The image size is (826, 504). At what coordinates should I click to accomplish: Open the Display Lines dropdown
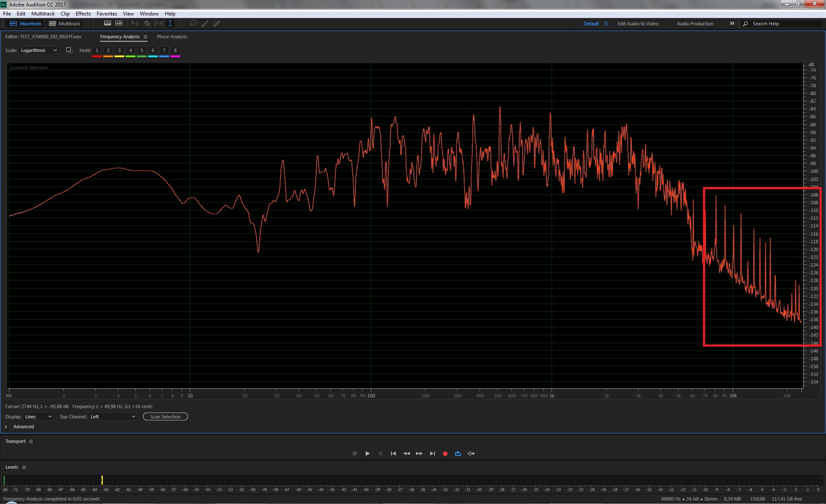[x=38, y=417]
